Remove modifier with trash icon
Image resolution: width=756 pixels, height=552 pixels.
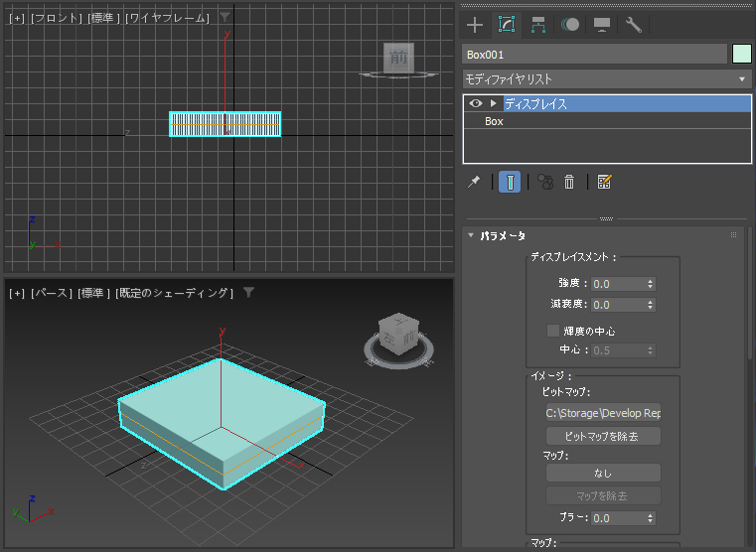(x=569, y=182)
